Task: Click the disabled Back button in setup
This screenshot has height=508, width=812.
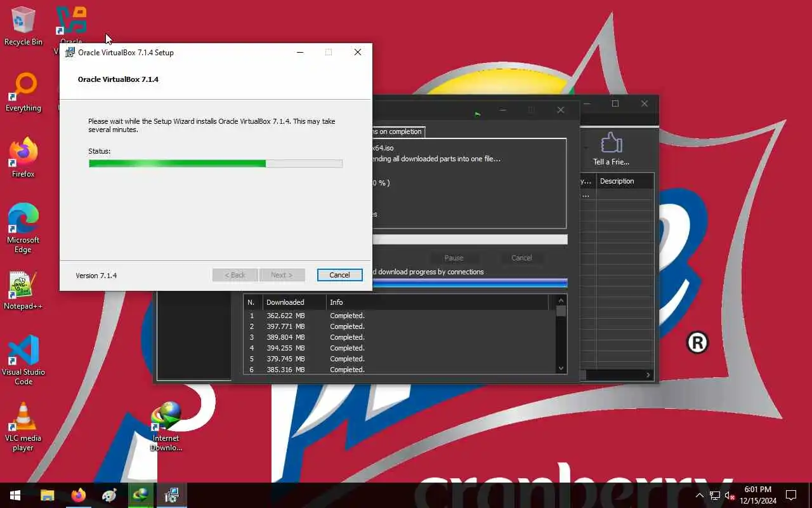Action: pyautogui.click(x=235, y=275)
